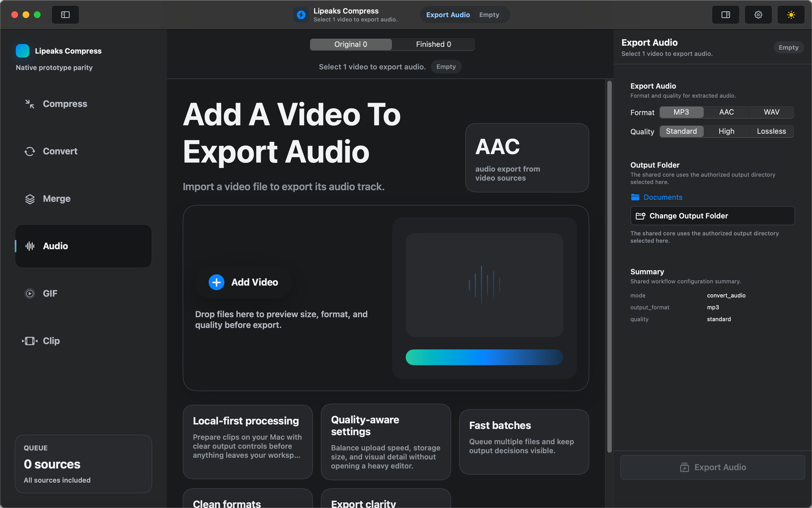Open the Compress section
This screenshot has height=508, width=812.
[83, 104]
